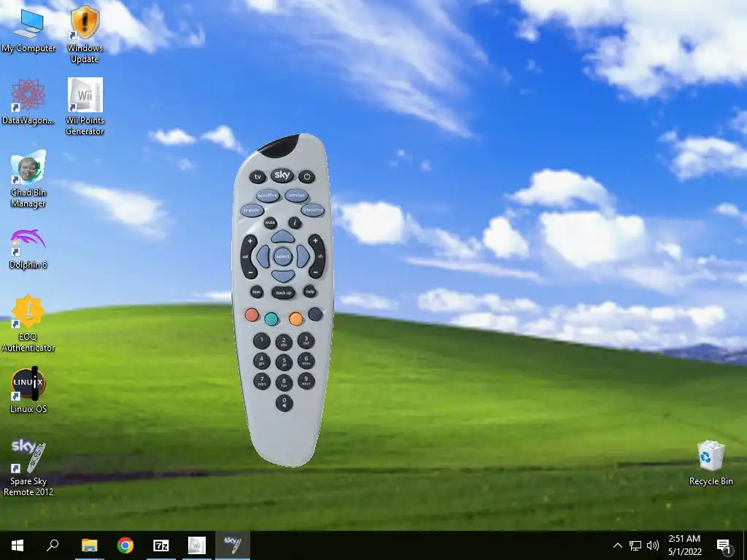Lower volume with the vol minus button
This screenshot has width=747, height=560.
(x=250, y=273)
